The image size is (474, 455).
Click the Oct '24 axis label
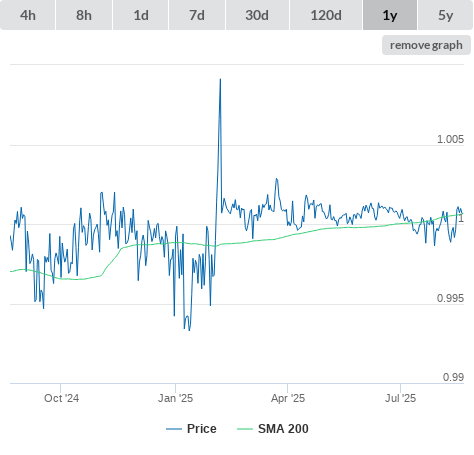pyautogui.click(x=61, y=398)
